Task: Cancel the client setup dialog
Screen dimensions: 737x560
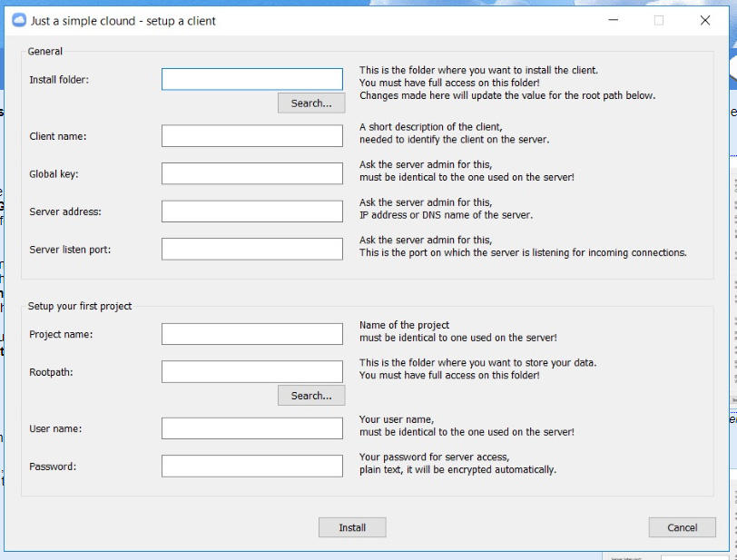Action: (x=682, y=527)
